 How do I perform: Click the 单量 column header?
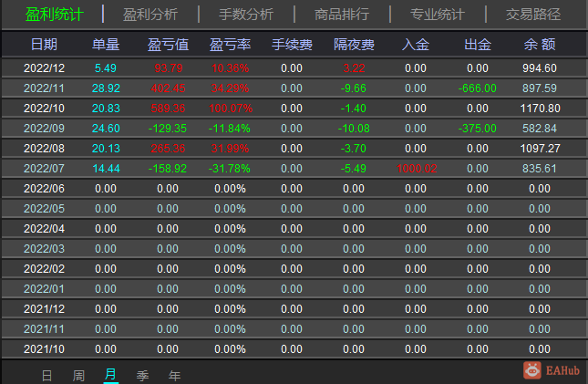106,45
